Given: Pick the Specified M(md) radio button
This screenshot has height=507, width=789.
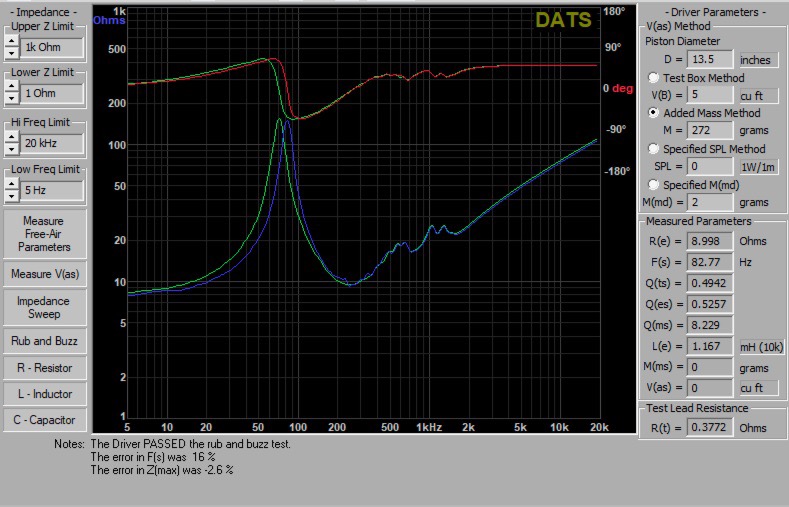Looking at the screenshot, I should [654, 184].
